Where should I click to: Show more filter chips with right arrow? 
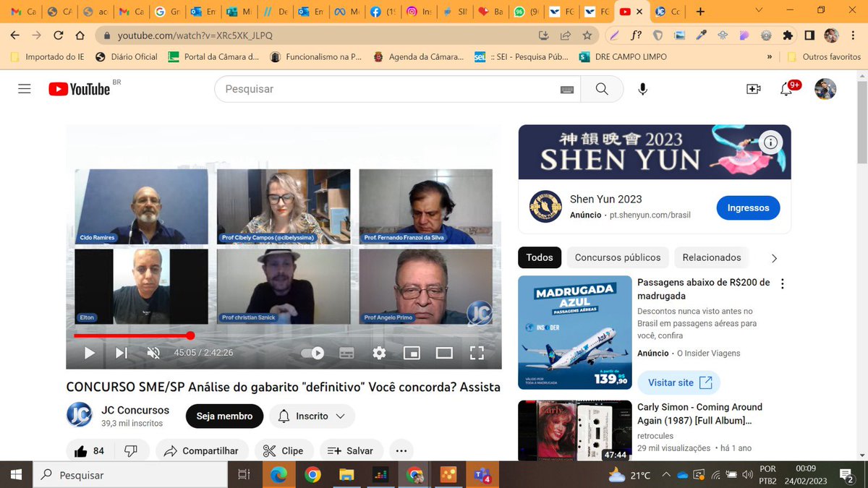[x=774, y=258]
